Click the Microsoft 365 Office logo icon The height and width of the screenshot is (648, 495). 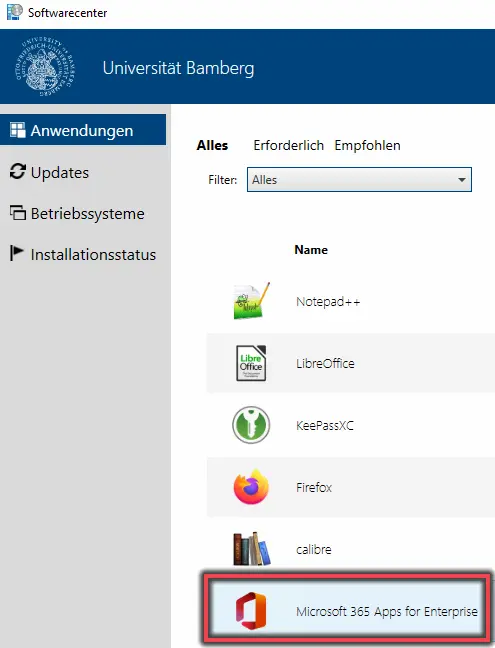[251, 611]
